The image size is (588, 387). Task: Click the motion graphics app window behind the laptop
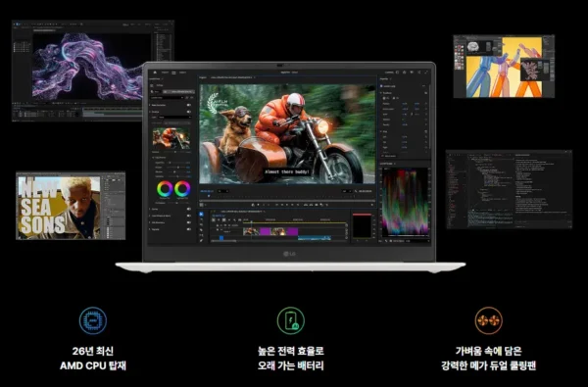[93, 71]
